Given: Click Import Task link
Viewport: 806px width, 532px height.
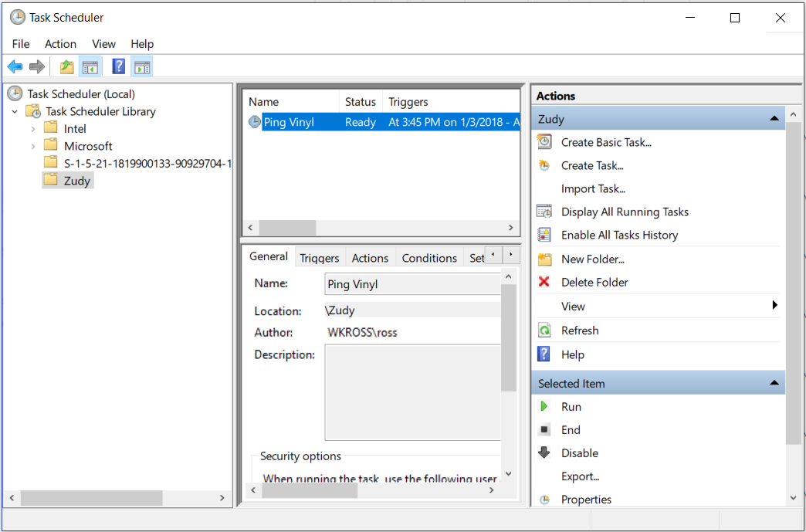Looking at the screenshot, I should click(x=593, y=188).
